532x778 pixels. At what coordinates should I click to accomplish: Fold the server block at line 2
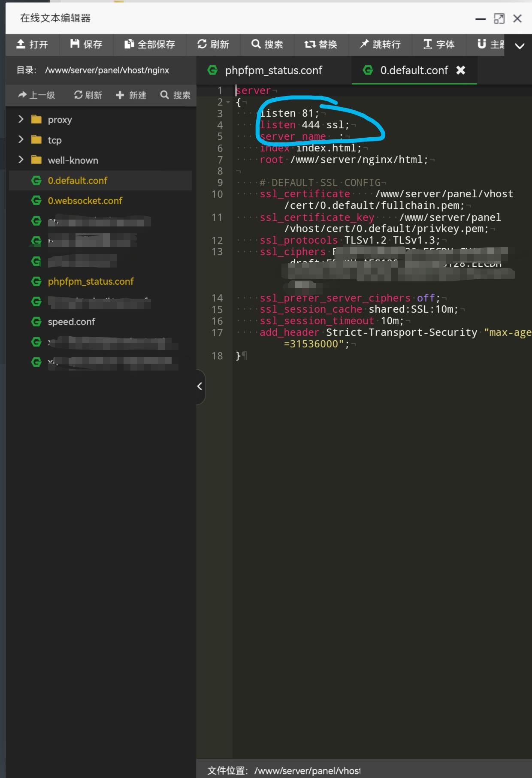[228, 102]
